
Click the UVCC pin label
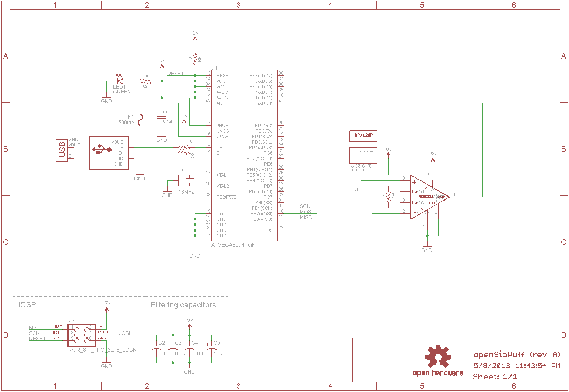[x=223, y=131]
